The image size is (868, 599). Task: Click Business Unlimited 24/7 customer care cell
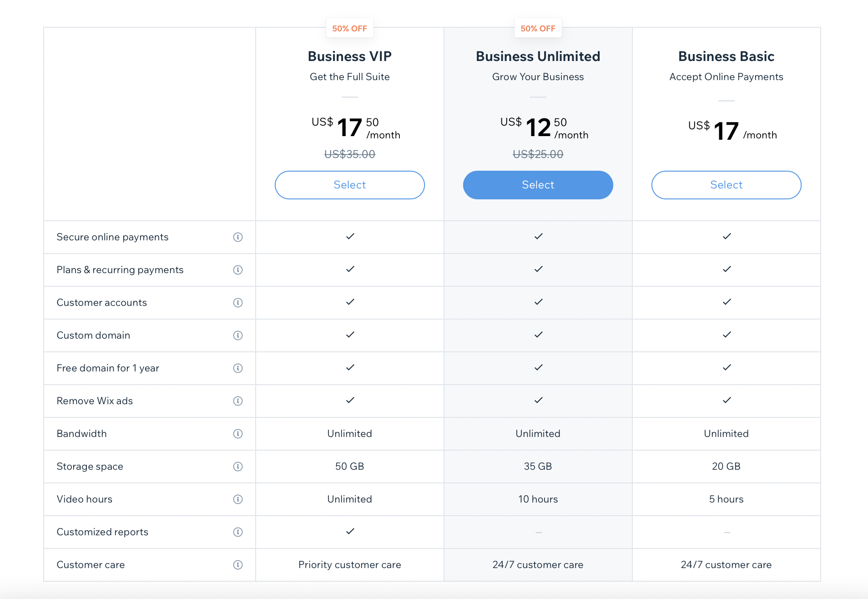coord(538,565)
